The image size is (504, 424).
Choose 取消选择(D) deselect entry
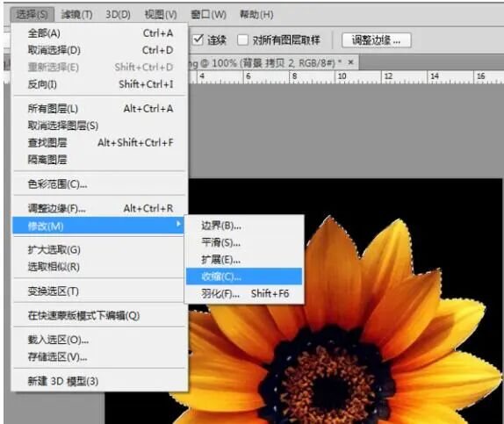[x=100, y=50]
